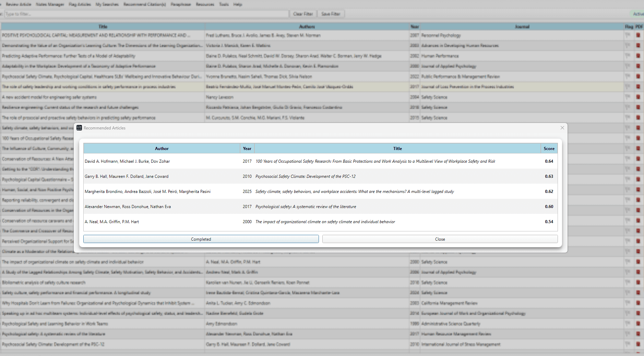Click the Completed button in the dialog
644x356 pixels.
click(x=201, y=239)
